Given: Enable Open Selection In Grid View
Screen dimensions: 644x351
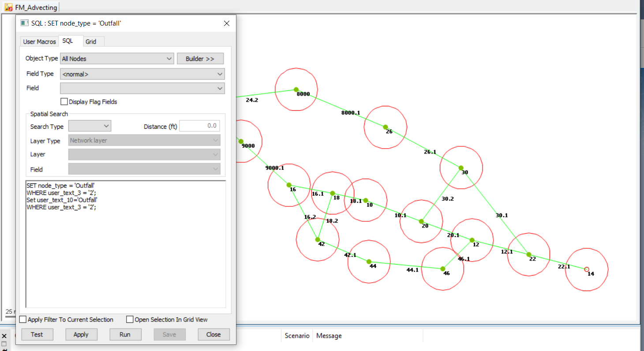Looking at the screenshot, I should pyautogui.click(x=130, y=319).
